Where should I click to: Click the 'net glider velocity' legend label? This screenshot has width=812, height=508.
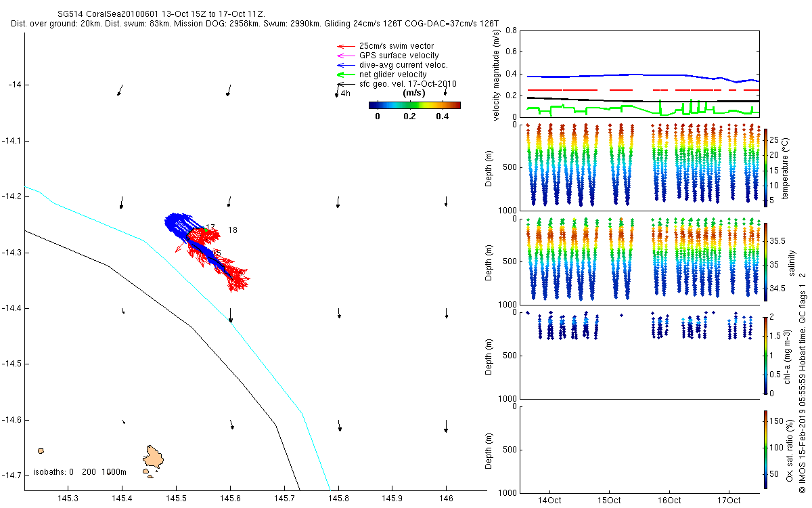click(x=393, y=75)
